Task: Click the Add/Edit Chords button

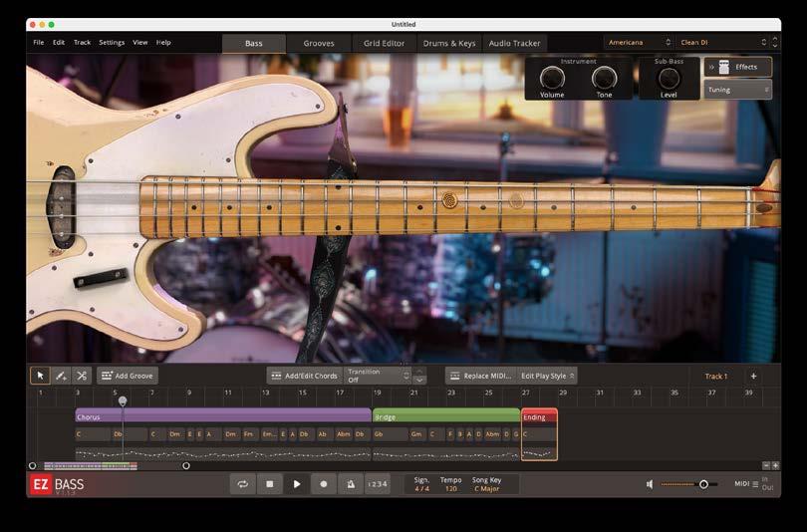Action: coord(305,376)
